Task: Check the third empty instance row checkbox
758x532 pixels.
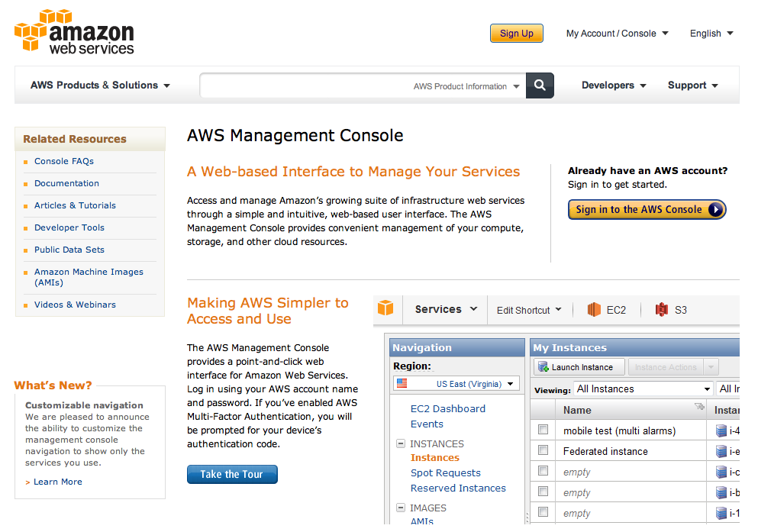Action: pyautogui.click(x=544, y=511)
